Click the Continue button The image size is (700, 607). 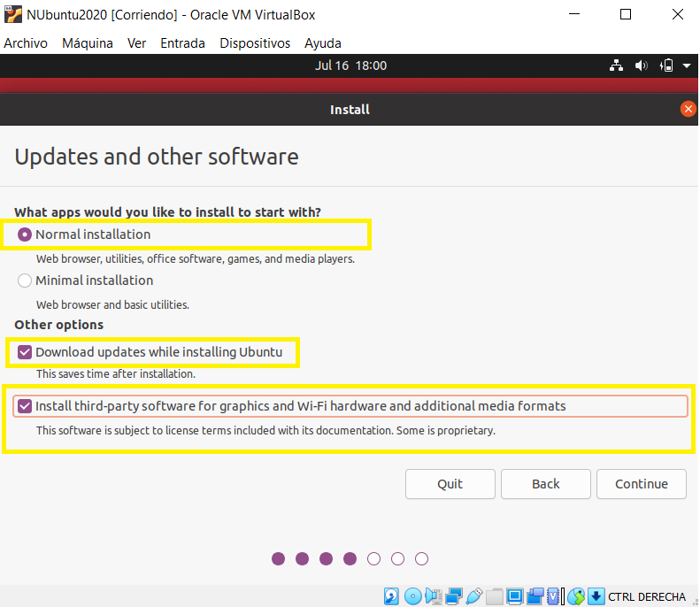pos(641,484)
